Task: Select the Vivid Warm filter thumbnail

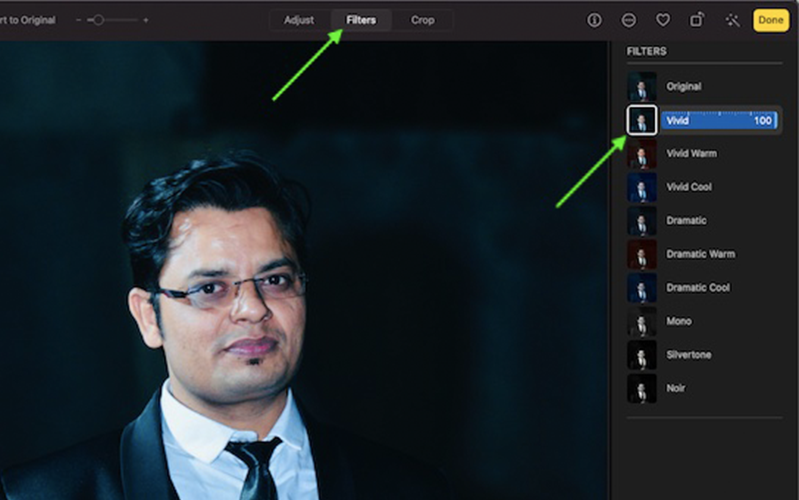Action: 641,154
